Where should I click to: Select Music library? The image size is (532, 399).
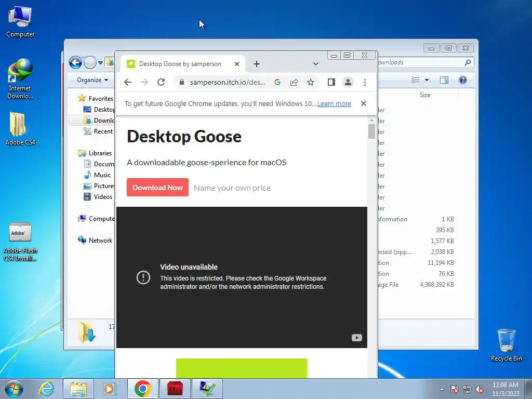97,175
